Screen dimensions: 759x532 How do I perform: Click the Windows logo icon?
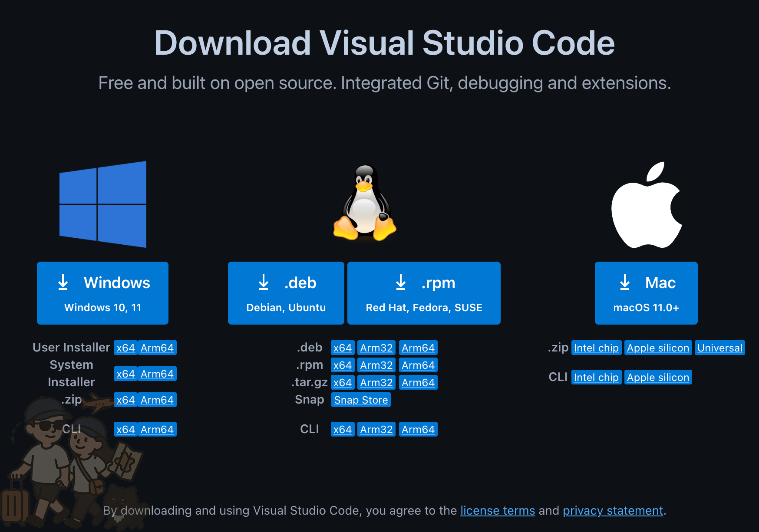pos(103,204)
